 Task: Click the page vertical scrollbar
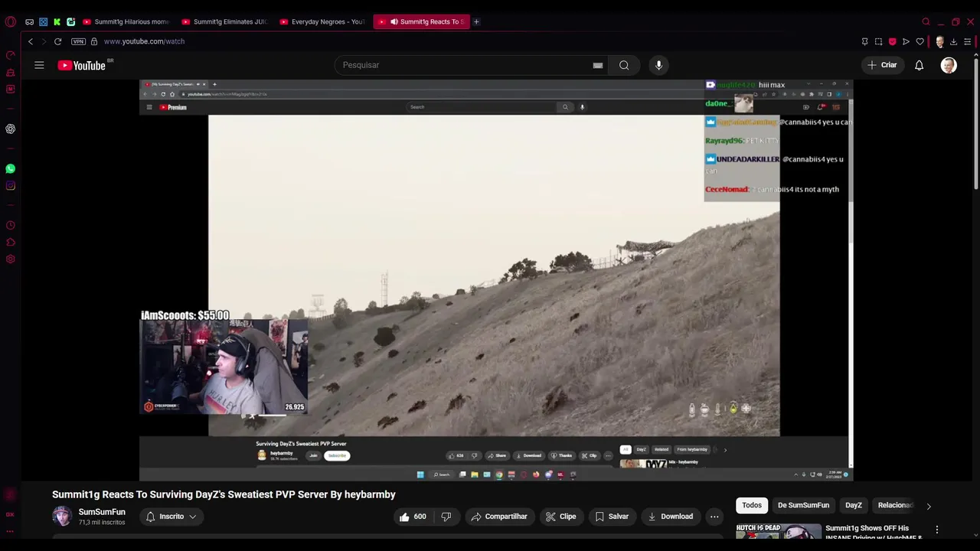[x=977, y=122]
